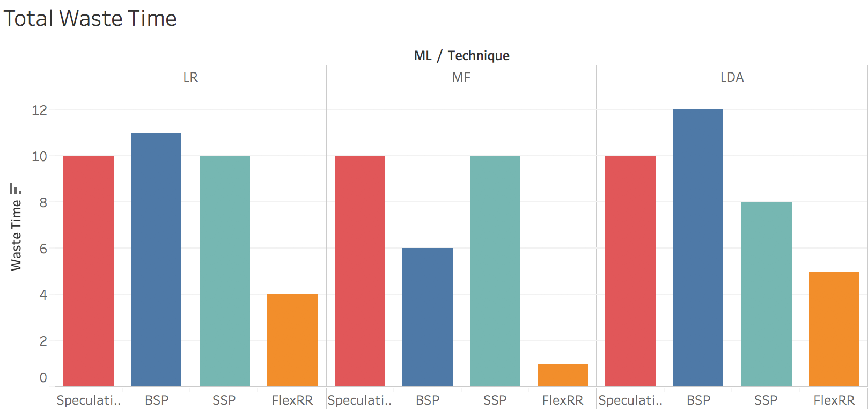Click the blue BSP bar in MF
This screenshot has height=409, width=868.
tap(427, 317)
